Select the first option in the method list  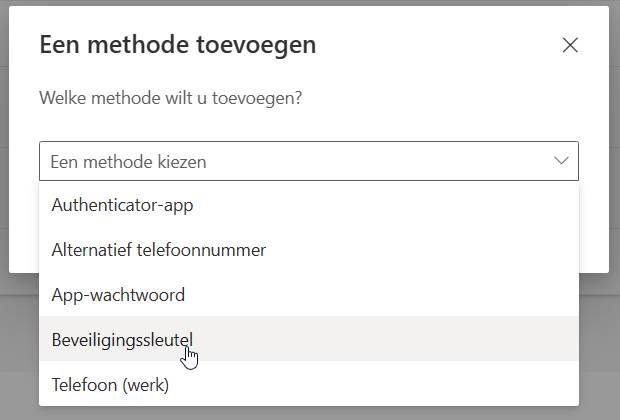tap(309, 205)
